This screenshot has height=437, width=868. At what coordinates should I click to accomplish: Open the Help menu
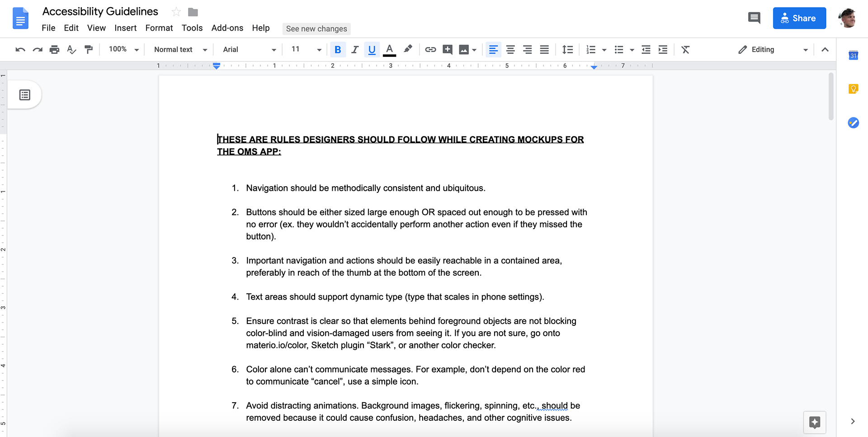[261, 28]
